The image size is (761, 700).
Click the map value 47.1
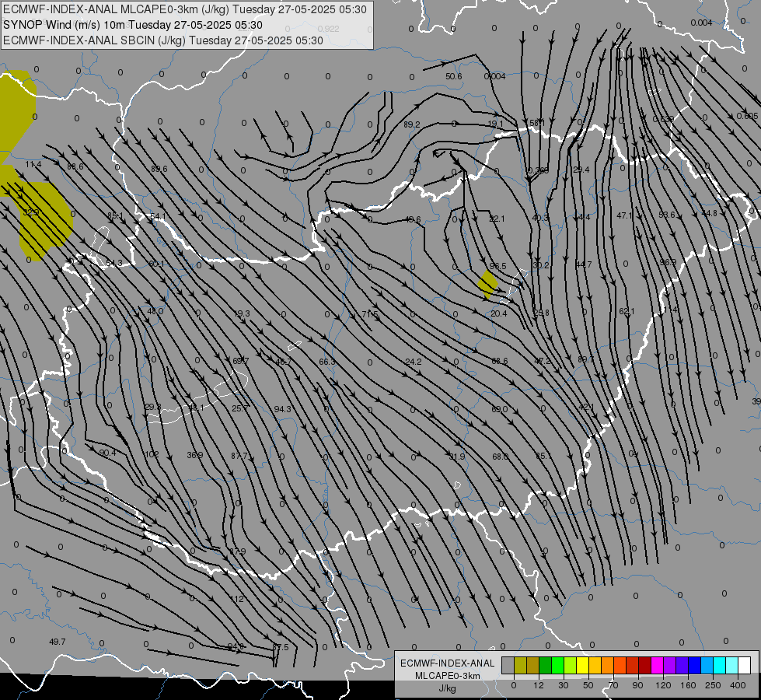click(x=625, y=215)
